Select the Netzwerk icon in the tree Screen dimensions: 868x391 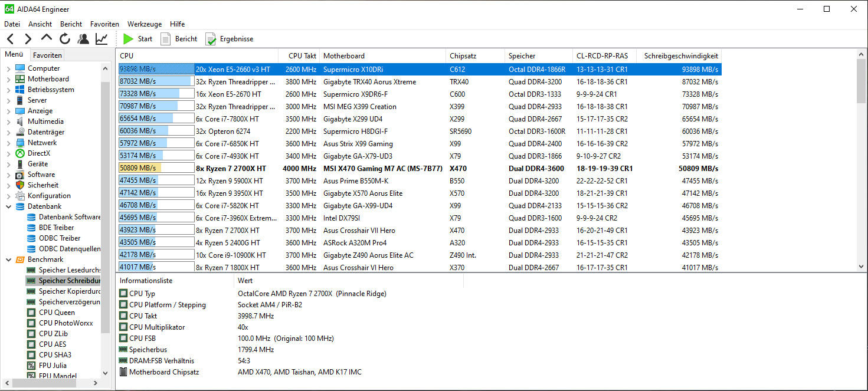point(20,143)
